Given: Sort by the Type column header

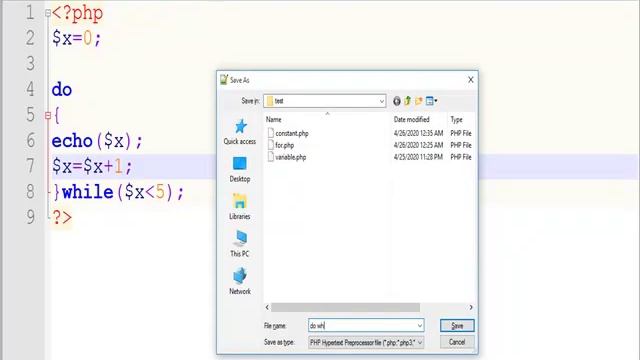Looking at the screenshot, I should click(x=456, y=119).
